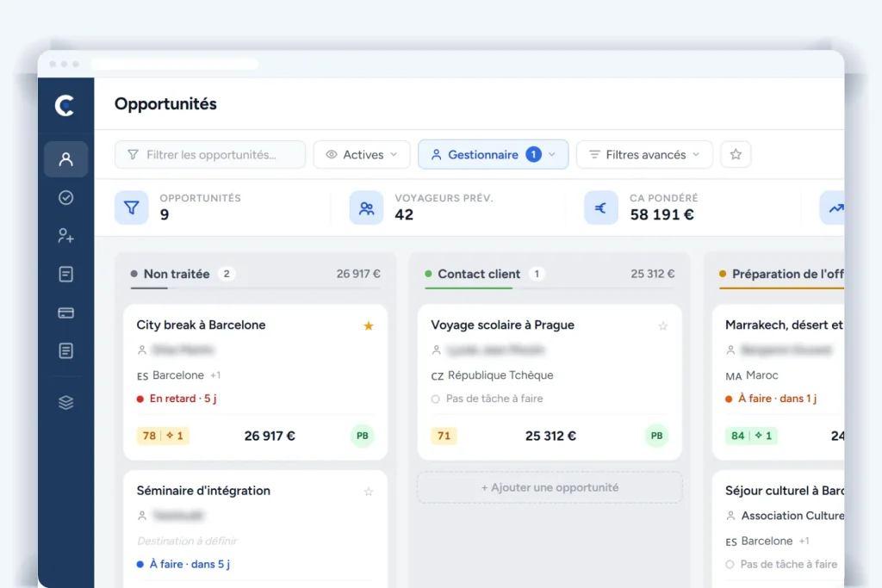Click À faire · dans 1 j task status
The image size is (882, 588).
click(x=771, y=399)
